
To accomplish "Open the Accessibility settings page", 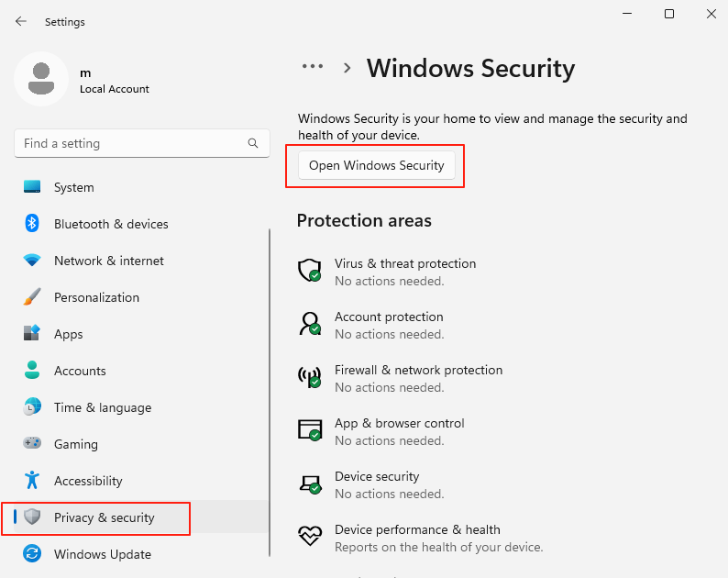I will click(x=87, y=481).
